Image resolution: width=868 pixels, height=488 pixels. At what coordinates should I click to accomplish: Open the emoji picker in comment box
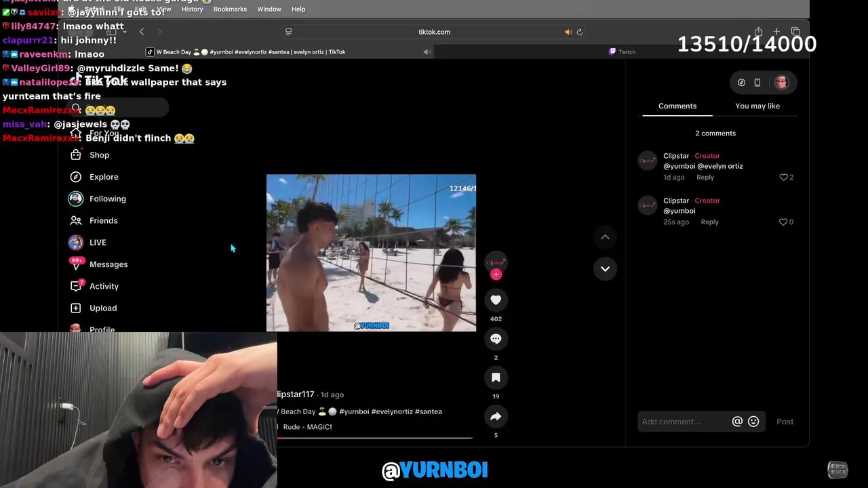[x=753, y=422]
